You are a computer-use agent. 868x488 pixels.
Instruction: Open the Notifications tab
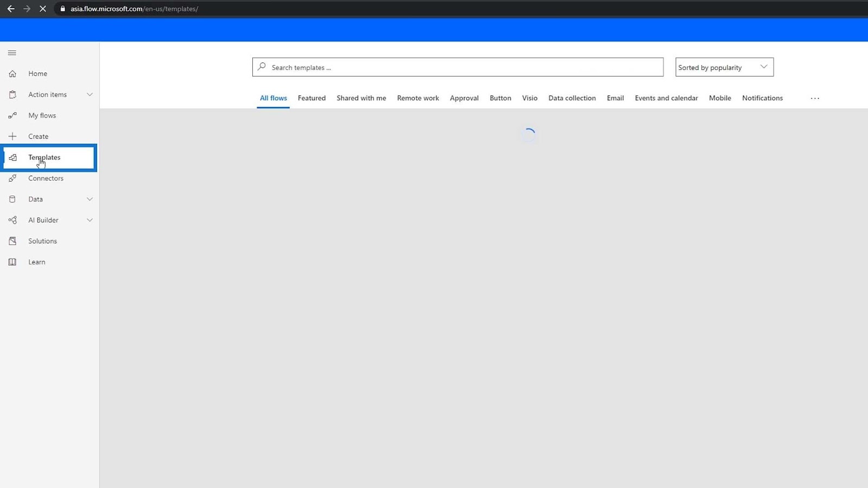tap(763, 98)
